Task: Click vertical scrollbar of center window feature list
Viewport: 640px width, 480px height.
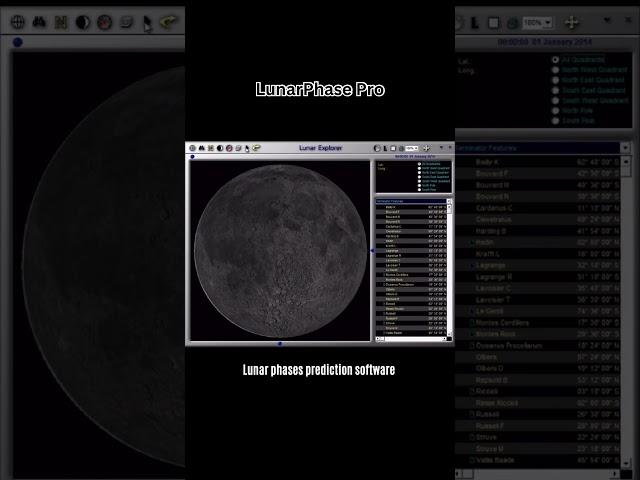Action: pos(449,269)
